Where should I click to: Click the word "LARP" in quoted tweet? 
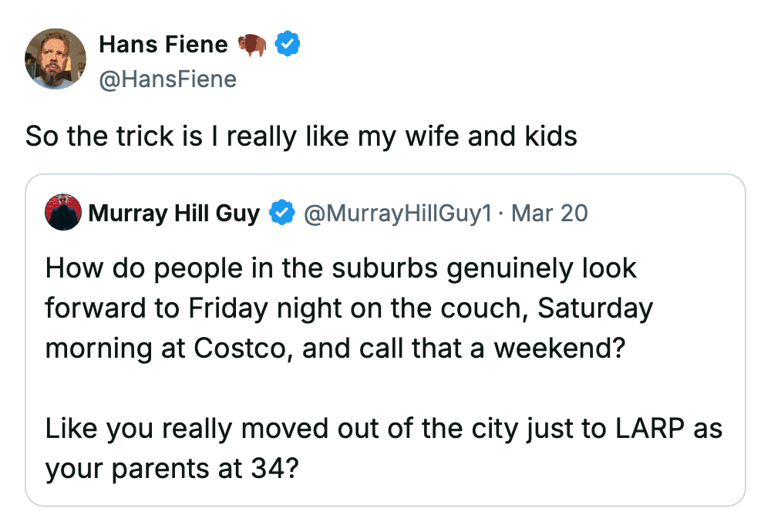(647, 428)
